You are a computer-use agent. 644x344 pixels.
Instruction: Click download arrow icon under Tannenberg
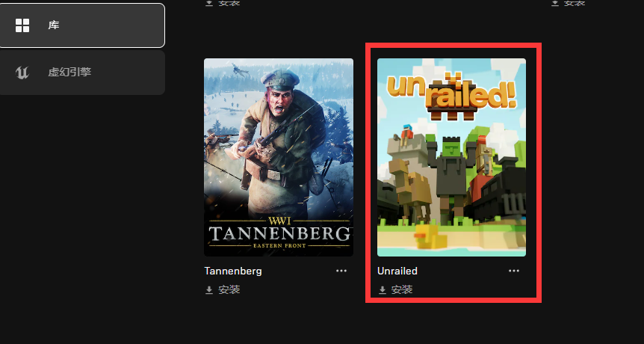click(x=209, y=290)
